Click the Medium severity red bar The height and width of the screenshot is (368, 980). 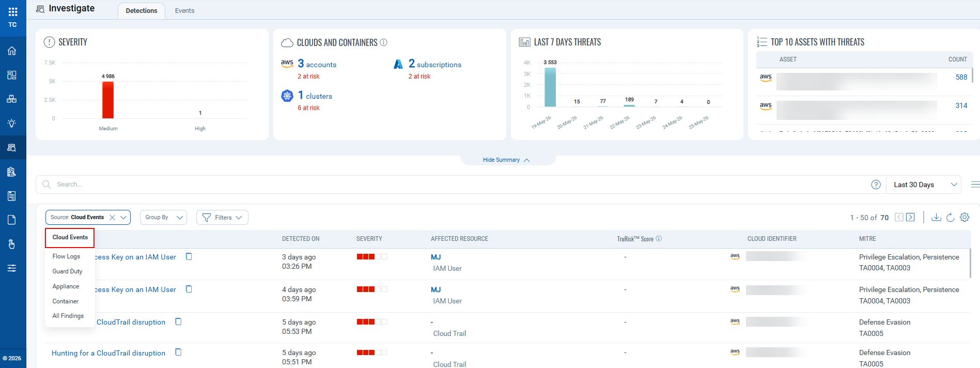pyautogui.click(x=108, y=100)
